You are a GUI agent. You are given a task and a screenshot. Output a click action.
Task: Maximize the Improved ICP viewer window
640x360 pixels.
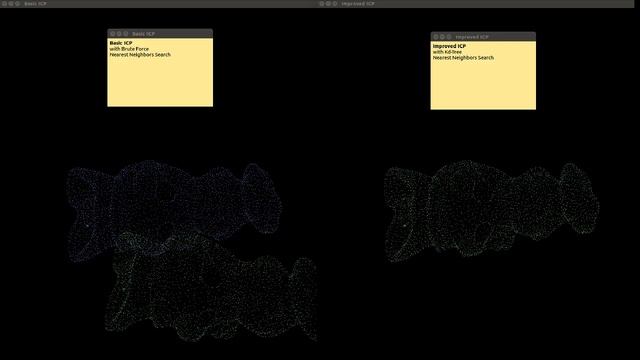(335, 3)
